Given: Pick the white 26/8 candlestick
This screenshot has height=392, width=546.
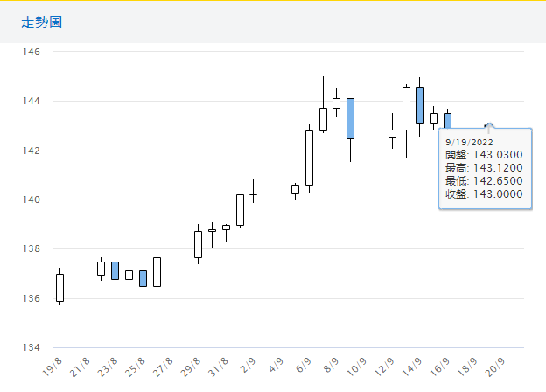Looking at the screenshot, I should 157,272.
